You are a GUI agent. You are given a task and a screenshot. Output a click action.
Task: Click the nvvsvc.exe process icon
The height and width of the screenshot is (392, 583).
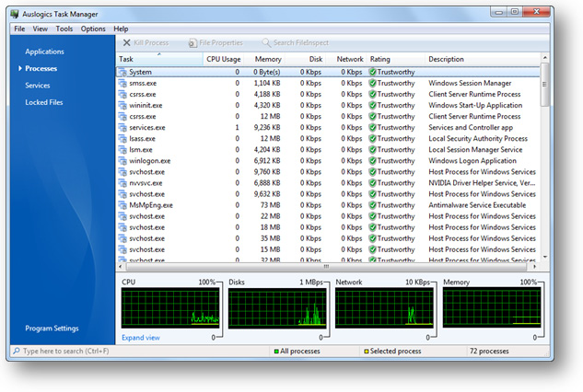coord(122,183)
